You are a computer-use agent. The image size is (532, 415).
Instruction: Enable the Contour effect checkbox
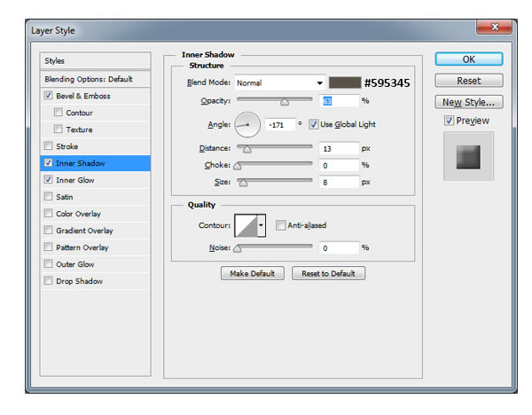click(59, 112)
